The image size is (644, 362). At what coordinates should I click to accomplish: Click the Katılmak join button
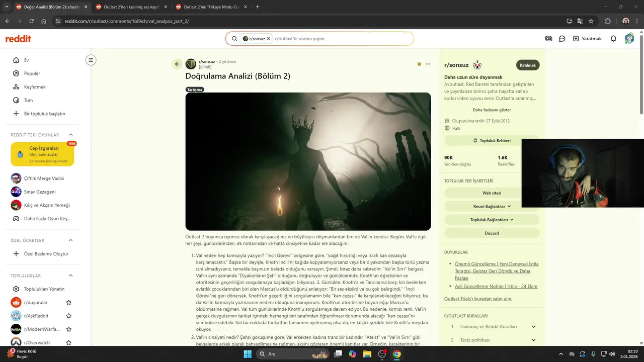528,65
